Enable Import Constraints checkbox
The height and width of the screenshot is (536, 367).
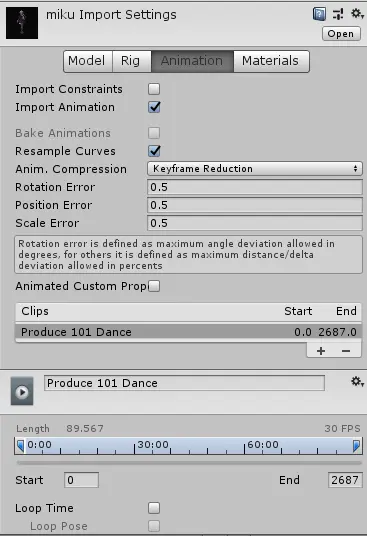[x=154, y=89]
